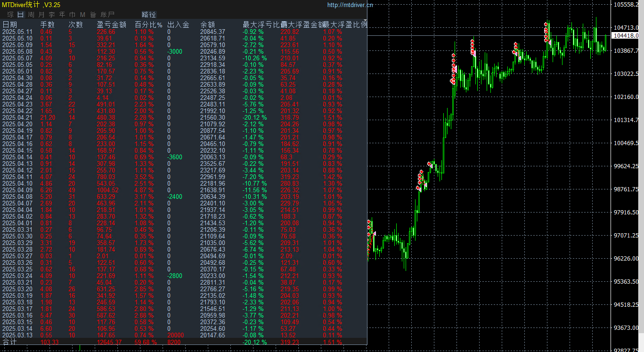Click the 余额 column header

(208, 25)
